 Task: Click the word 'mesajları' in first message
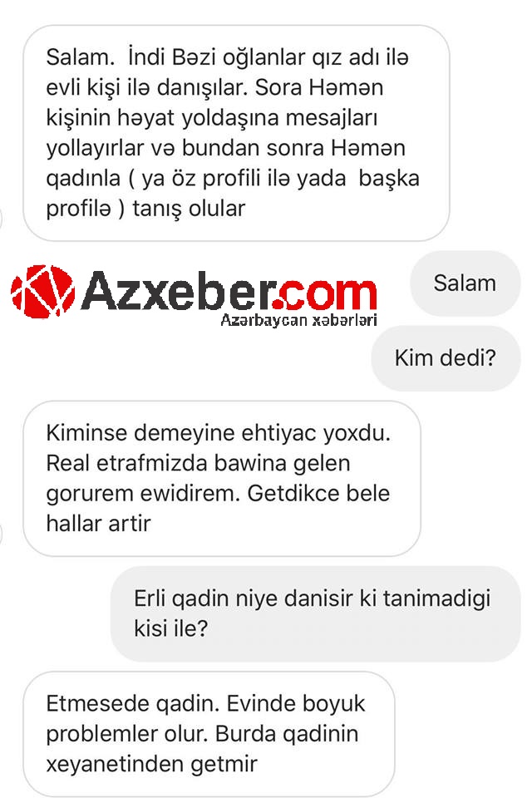pos(332,118)
